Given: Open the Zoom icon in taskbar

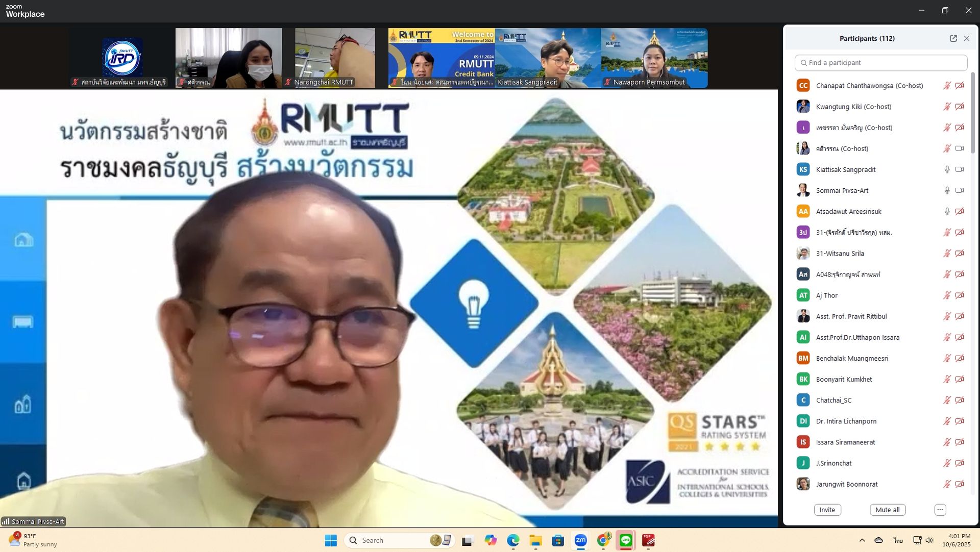Looking at the screenshot, I should [581, 540].
